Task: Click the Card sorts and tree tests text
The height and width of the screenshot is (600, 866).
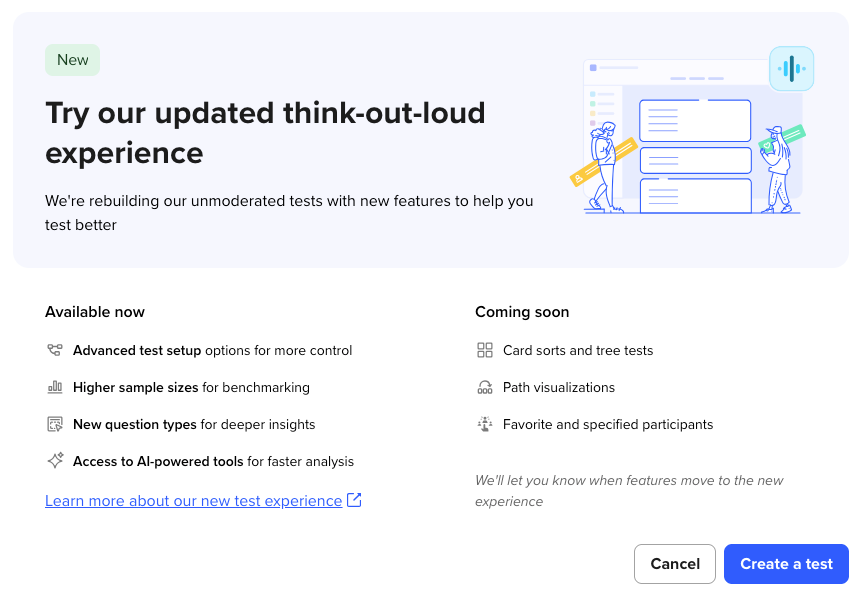Action: [578, 350]
